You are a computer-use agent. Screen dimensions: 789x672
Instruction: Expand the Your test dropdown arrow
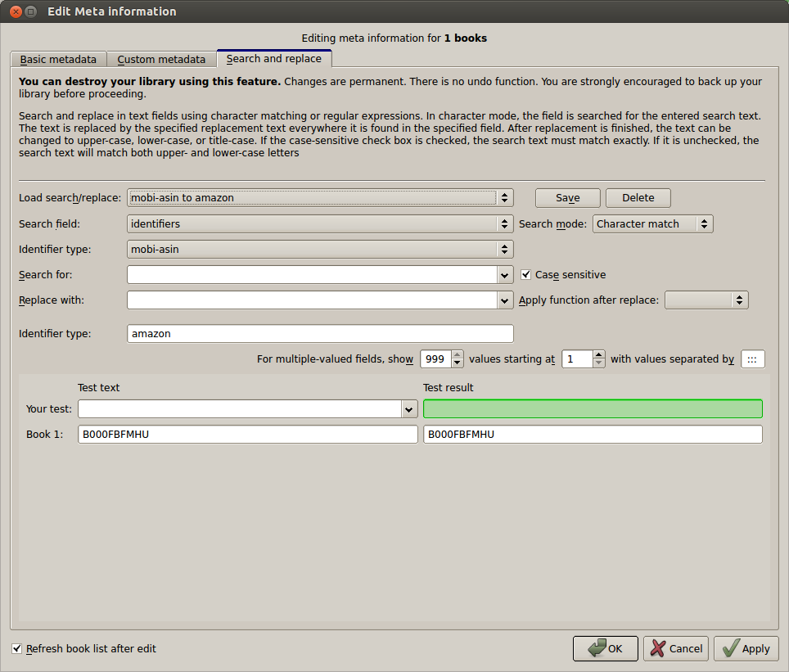[409, 409]
